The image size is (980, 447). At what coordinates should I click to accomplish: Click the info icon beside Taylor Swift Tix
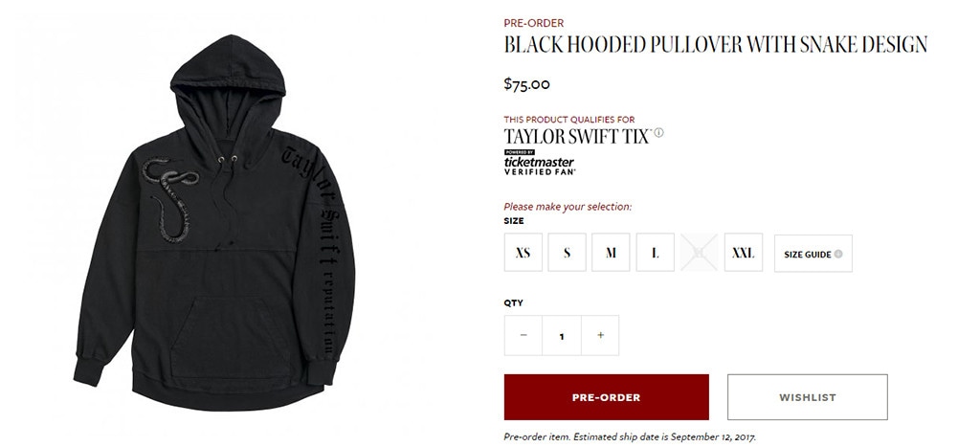tap(659, 132)
